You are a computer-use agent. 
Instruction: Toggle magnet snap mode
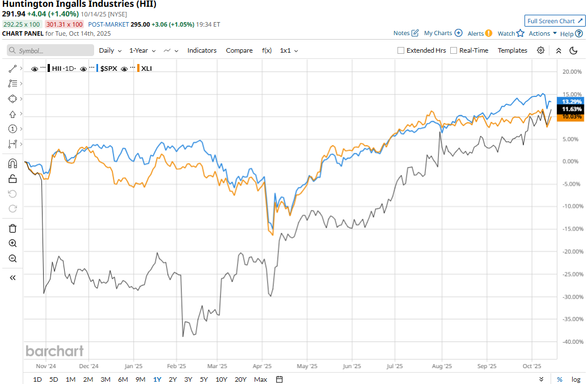(12, 164)
